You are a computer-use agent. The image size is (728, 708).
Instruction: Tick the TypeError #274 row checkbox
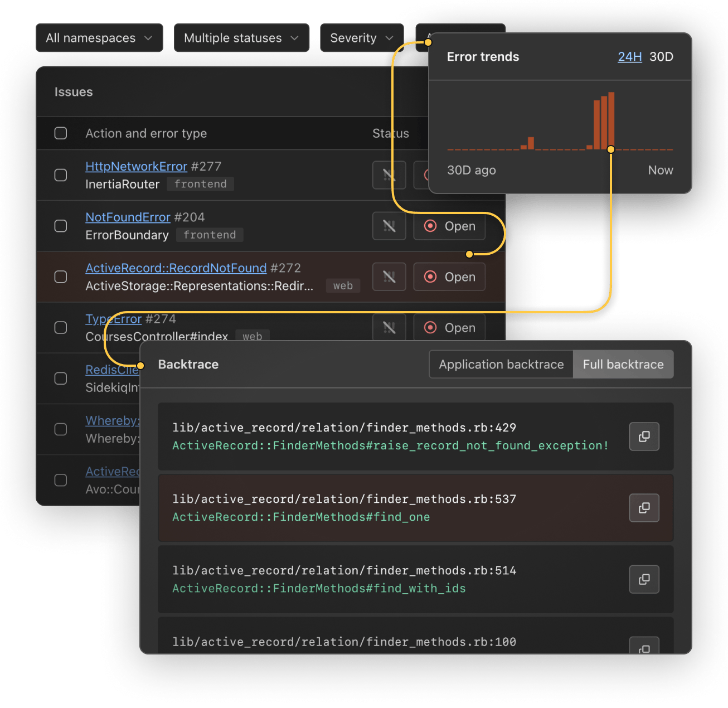coord(61,327)
